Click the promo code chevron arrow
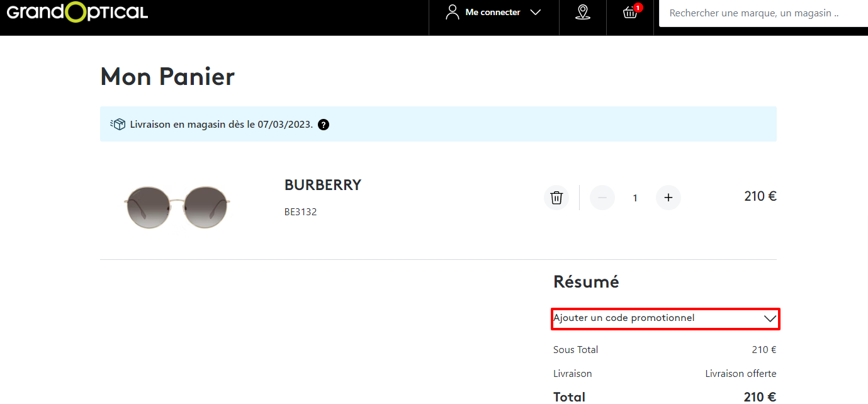868x404 pixels. coord(770,318)
